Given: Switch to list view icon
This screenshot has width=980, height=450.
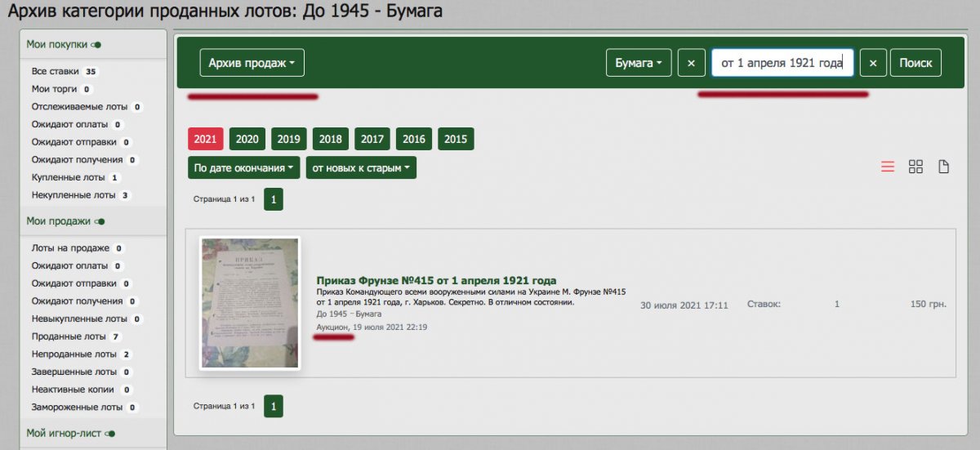Looking at the screenshot, I should (888, 167).
